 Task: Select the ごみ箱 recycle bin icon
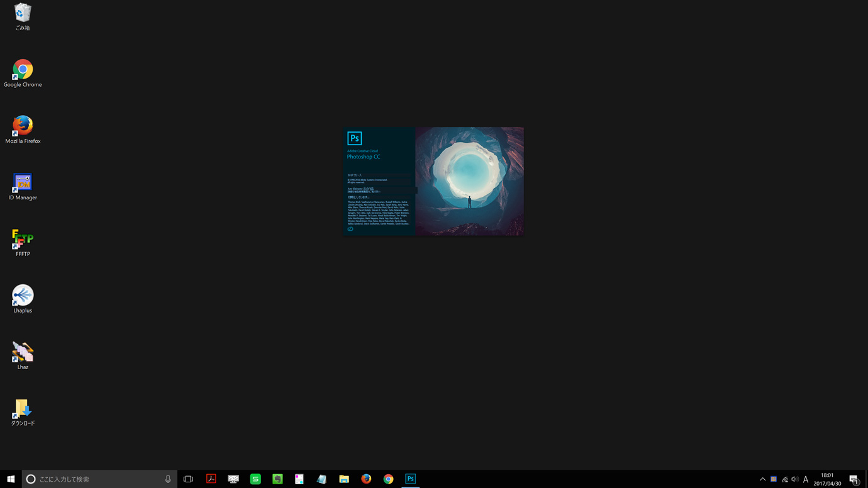23,14
